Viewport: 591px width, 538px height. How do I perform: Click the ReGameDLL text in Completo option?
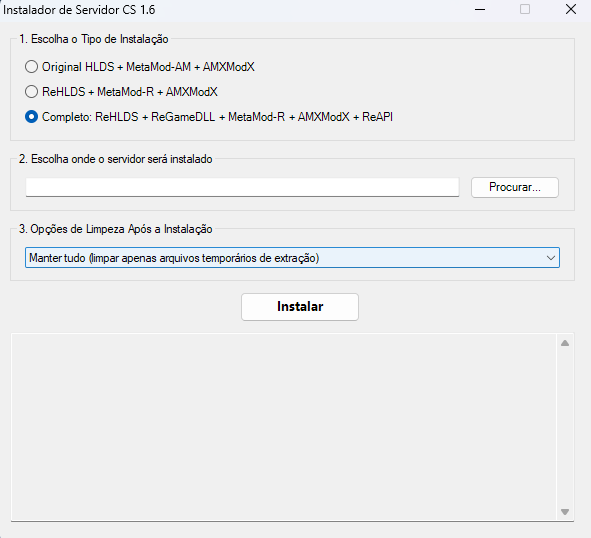click(183, 117)
